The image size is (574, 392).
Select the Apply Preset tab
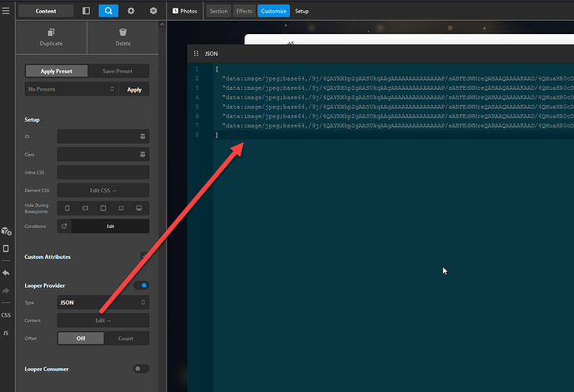click(x=57, y=71)
